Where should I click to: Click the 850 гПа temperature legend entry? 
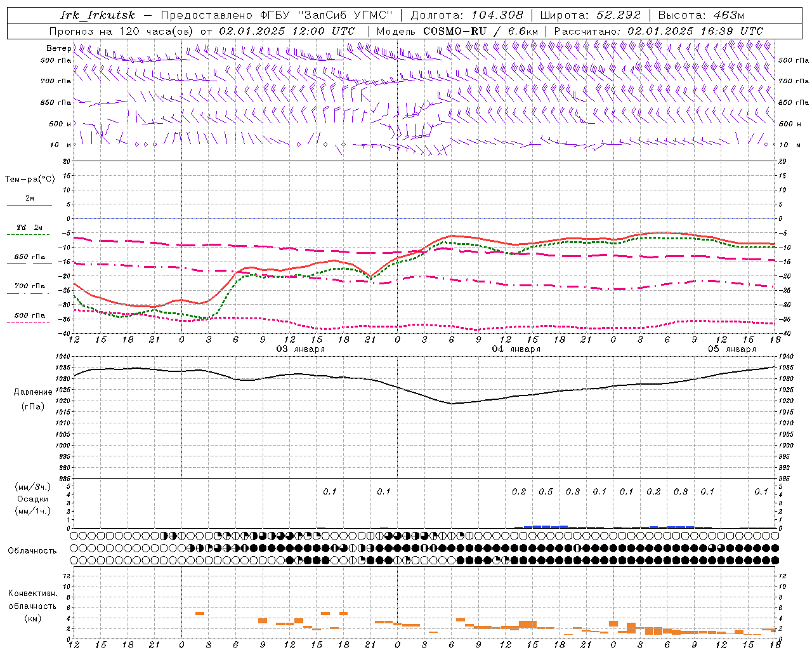30,257
